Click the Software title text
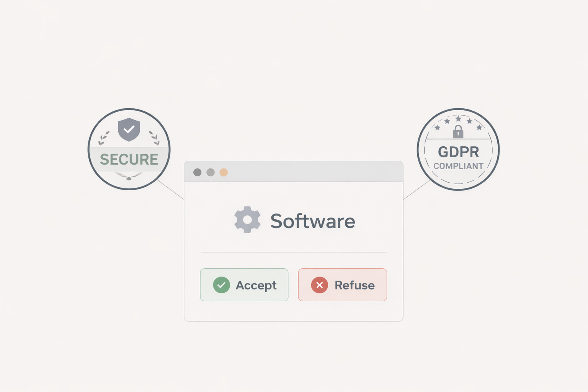The height and width of the screenshot is (392, 588). (x=312, y=221)
